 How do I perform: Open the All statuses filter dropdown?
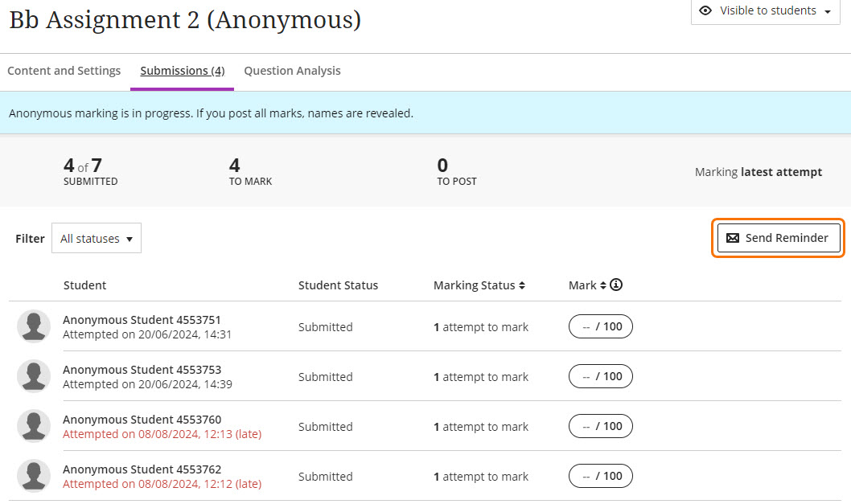coord(96,238)
